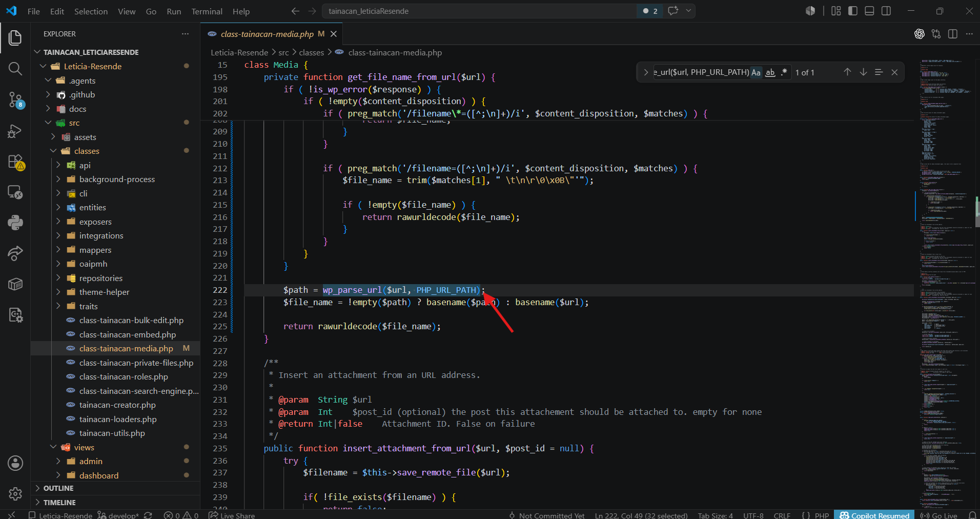Open the Search view in activity bar

pos(15,69)
